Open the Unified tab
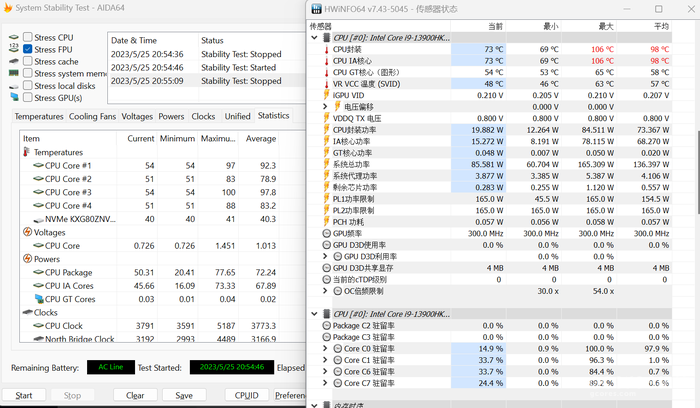 coord(237,116)
